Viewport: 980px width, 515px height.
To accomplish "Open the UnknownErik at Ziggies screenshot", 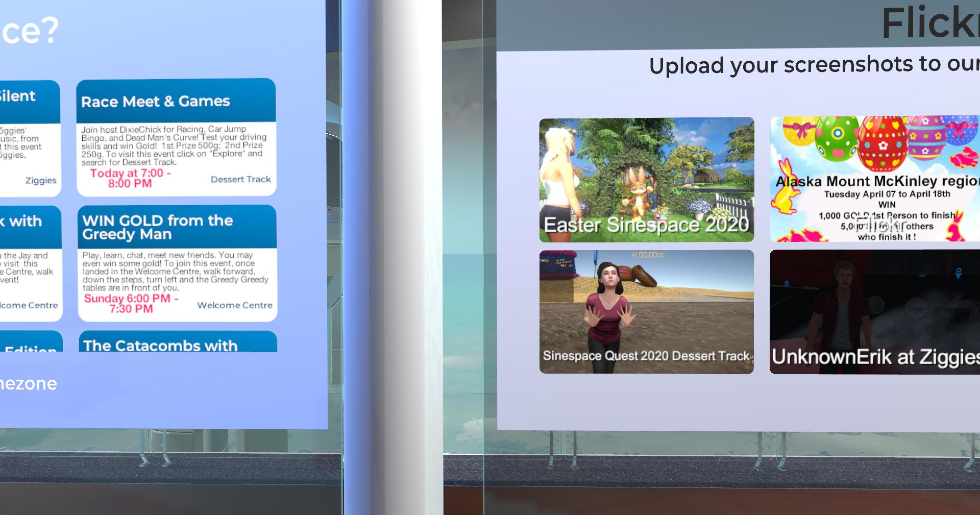I will click(874, 311).
